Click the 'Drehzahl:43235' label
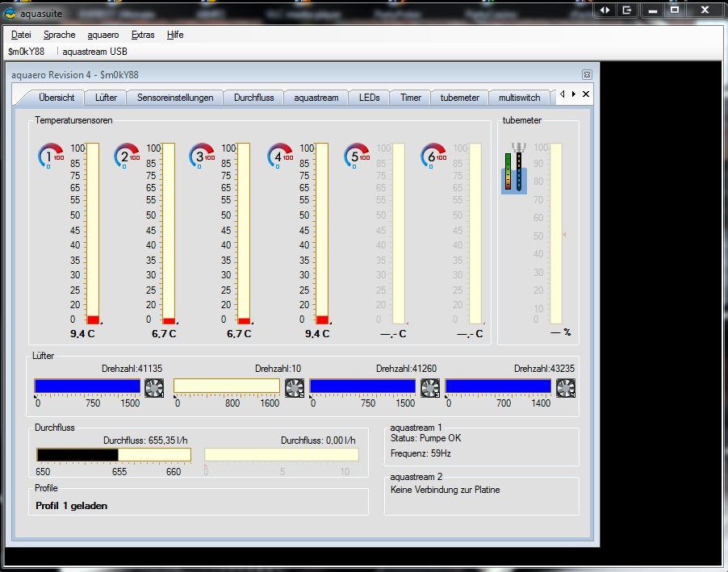The height and width of the screenshot is (572, 728). tap(544, 369)
